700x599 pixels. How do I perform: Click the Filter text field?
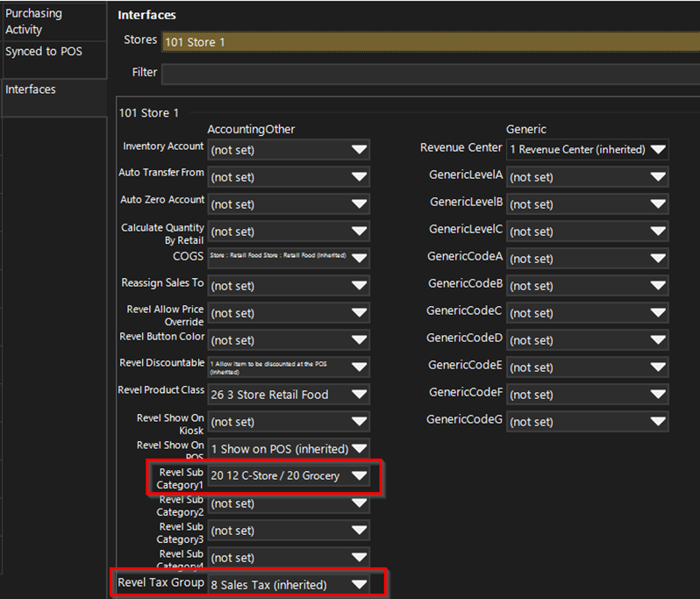430,73
